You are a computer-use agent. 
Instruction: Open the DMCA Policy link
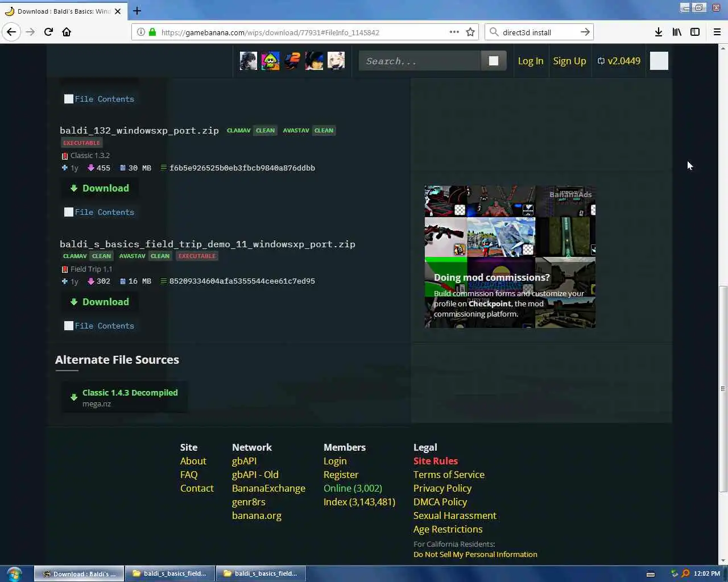[x=440, y=502]
